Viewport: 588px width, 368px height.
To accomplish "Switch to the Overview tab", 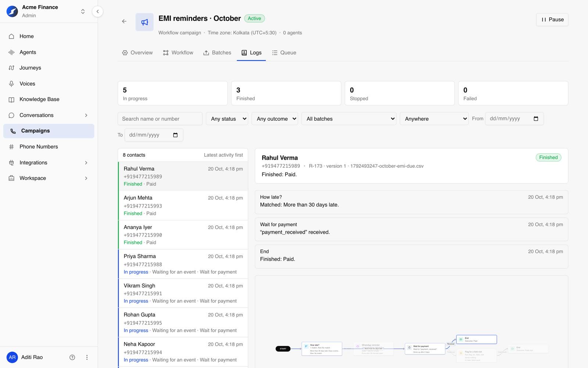I will pos(137,53).
